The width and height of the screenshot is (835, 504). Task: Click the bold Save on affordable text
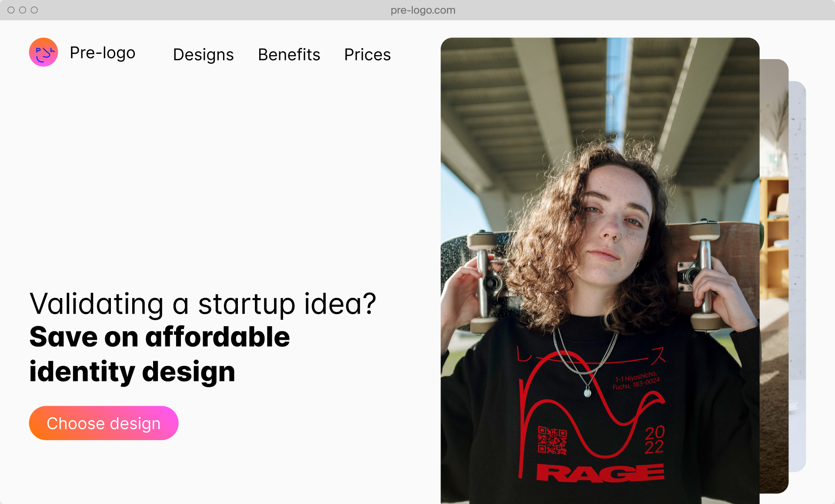coord(160,337)
